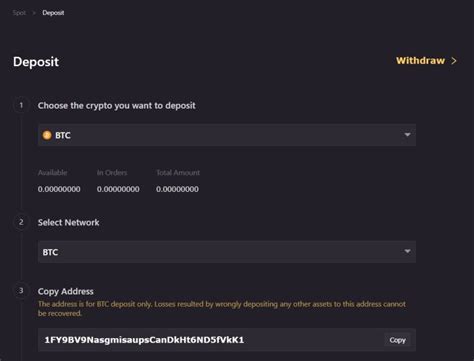Screen dimensions: 474x361
Task: Click the Deposit page heading
Action: tap(36, 62)
